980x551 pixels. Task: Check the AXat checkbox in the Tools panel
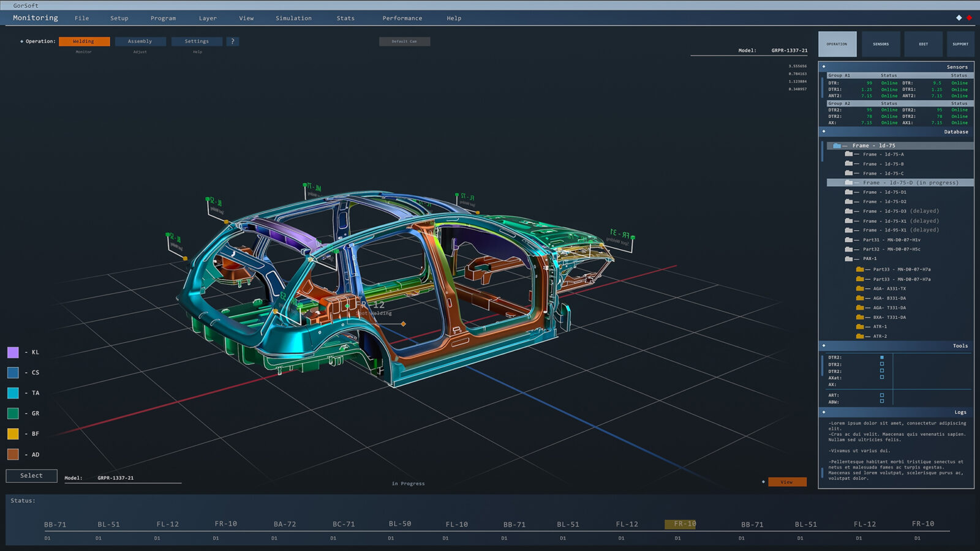coord(882,377)
